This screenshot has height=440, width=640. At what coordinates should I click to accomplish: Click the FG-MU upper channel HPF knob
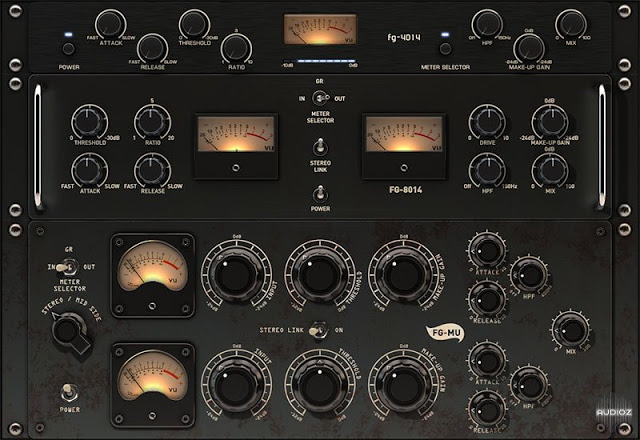pos(529,276)
